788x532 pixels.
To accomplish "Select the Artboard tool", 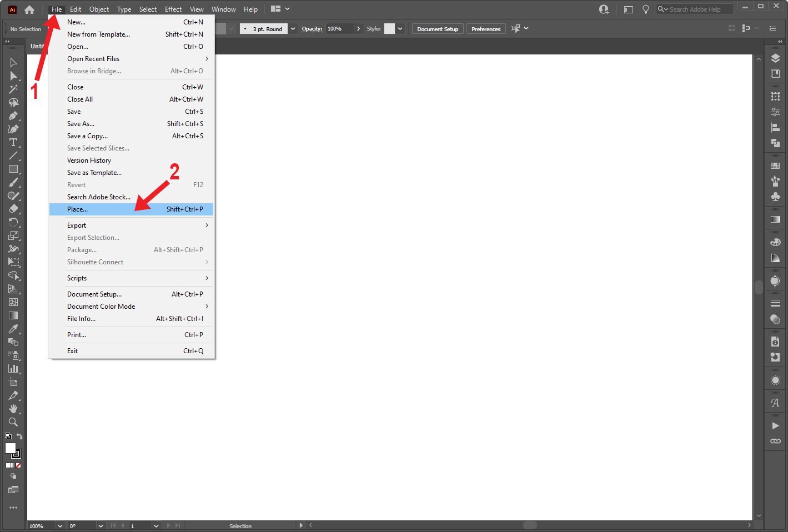I will (x=13, y=383).
